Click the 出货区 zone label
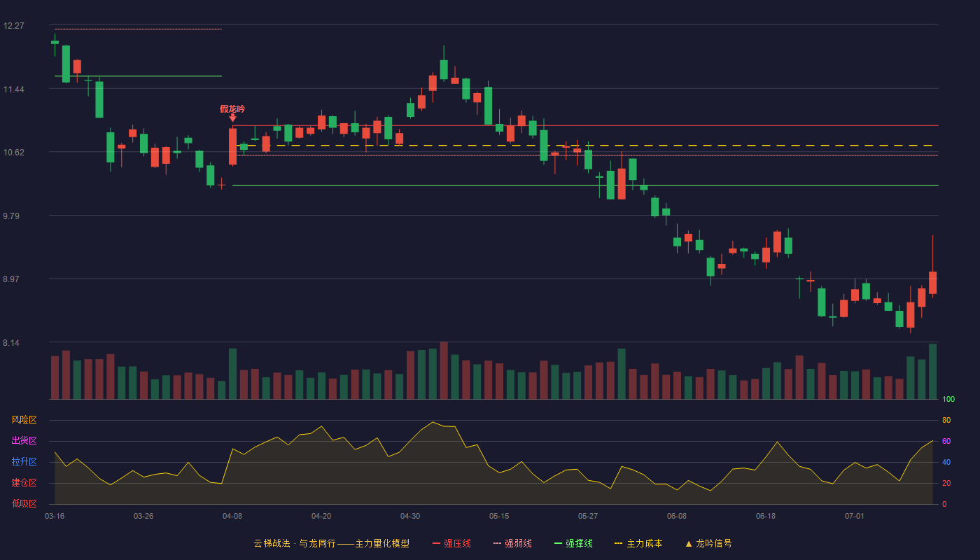This screenshot has height=560, width=980. click(24, 441)
